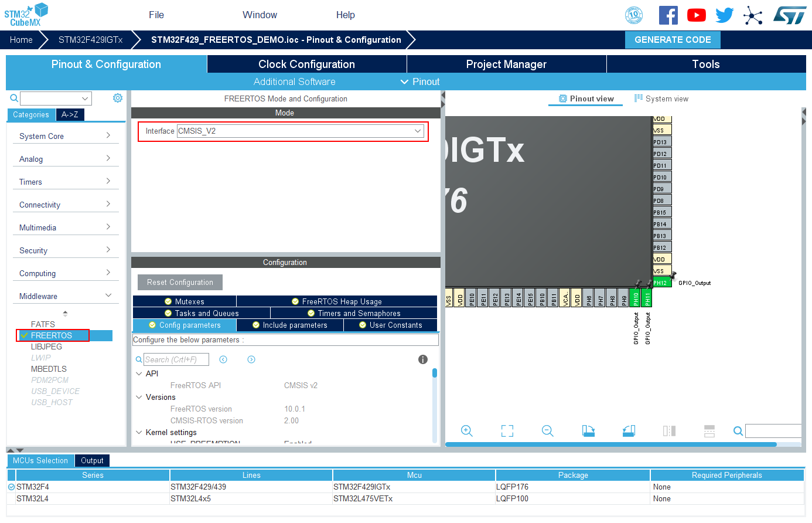The image size is (812, 523).
Task: Click the STM32CubeMX logo
Action: [26, 15]
